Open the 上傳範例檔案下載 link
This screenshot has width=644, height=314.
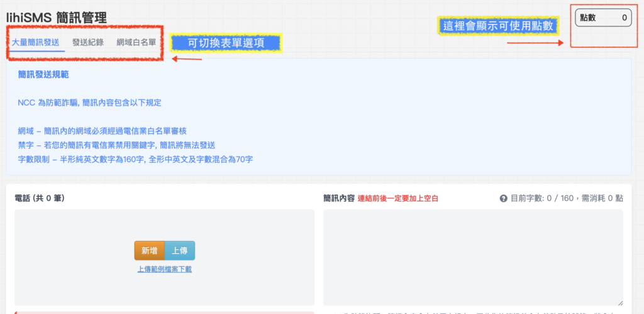pyautogui.click(x=164, y=269)
